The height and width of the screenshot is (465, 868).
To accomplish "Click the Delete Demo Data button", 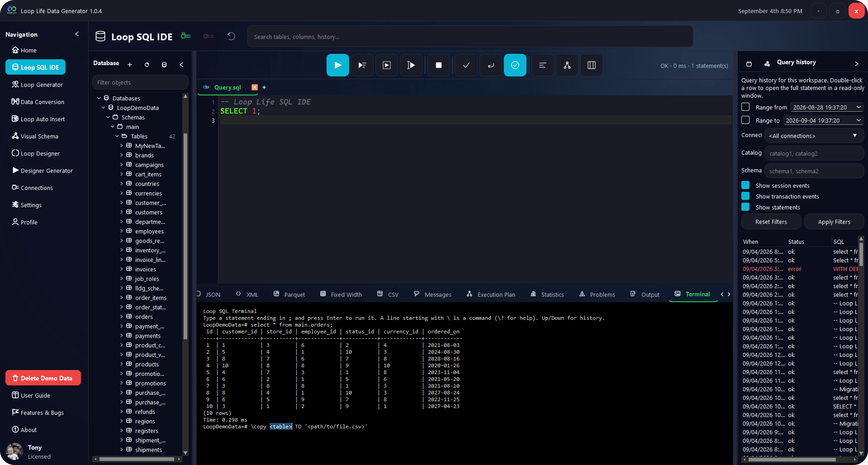I will 43,378.
